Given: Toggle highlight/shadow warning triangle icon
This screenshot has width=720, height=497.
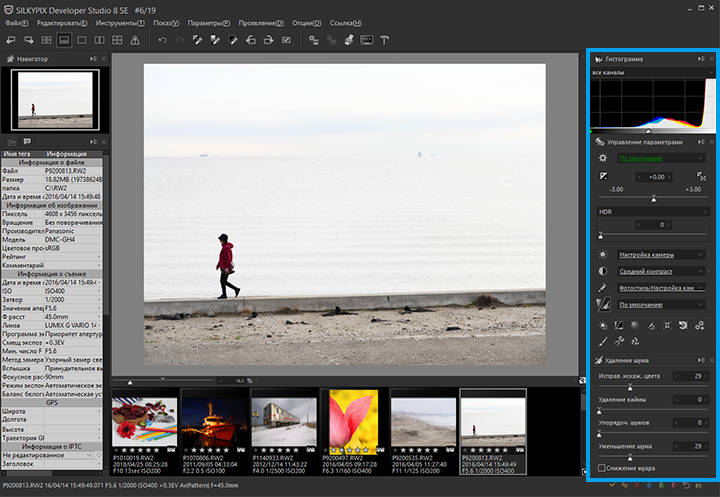Looking at the screenshot, I should coord(135,40).
